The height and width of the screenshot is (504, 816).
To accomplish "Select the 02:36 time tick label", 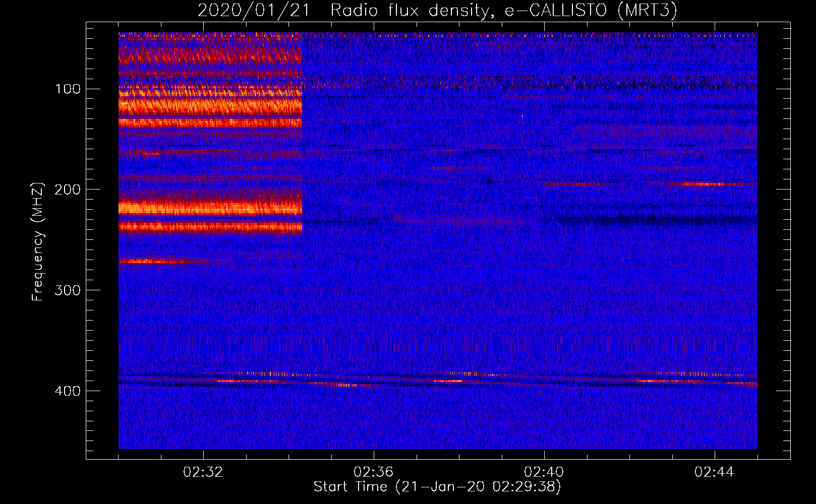I will [374, 472].
